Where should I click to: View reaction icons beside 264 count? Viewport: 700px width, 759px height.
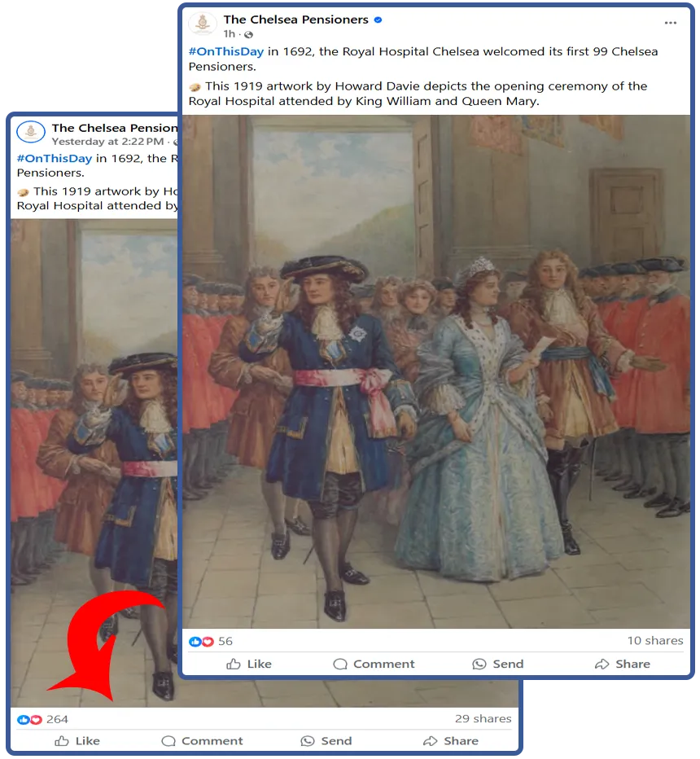(x=29, y=720)
